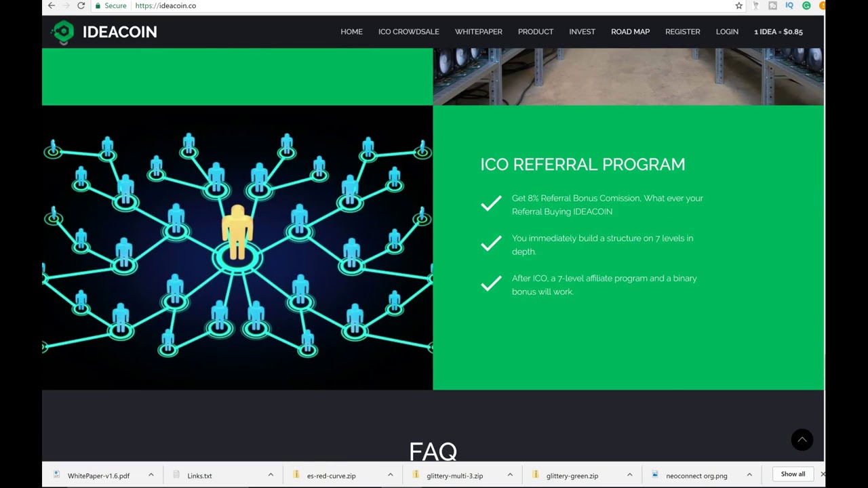Open the HOME nav item
This screenshot has height=488, width=868.
[x=351, y=32]
